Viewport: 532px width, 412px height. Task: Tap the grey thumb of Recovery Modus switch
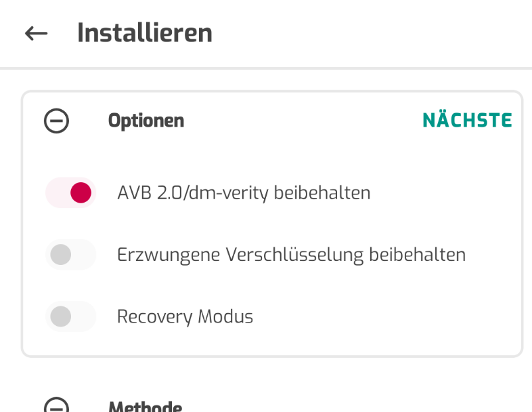tap(61, 316)
